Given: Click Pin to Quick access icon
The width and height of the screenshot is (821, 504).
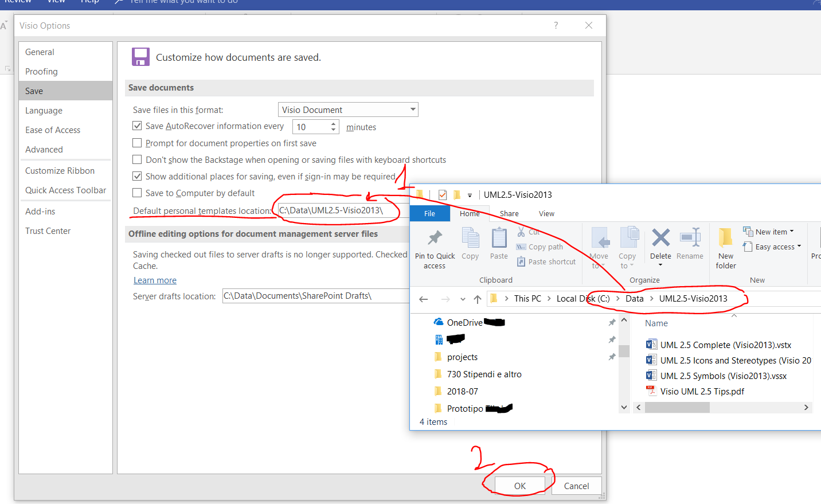Looking at the screenshot, I should click(435, 237).
